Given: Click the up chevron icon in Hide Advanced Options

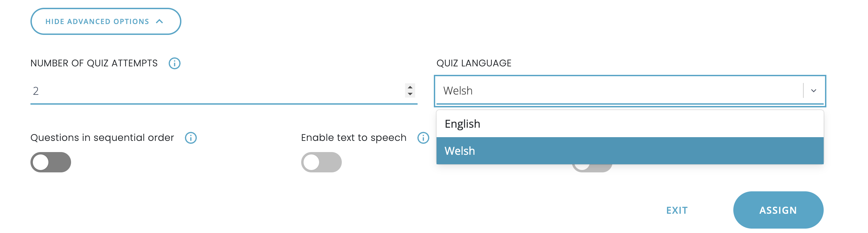Looking at the screenshot, I should (160, 21).
